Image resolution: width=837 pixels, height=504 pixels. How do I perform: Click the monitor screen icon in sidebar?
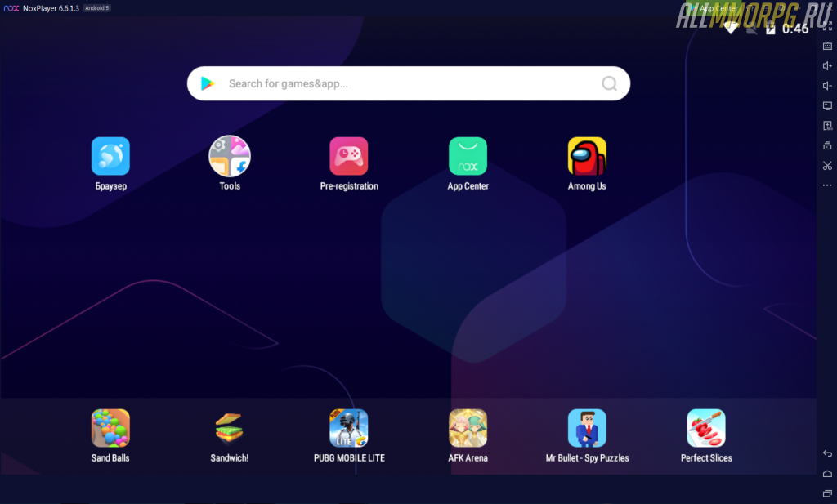coord(827,105)
